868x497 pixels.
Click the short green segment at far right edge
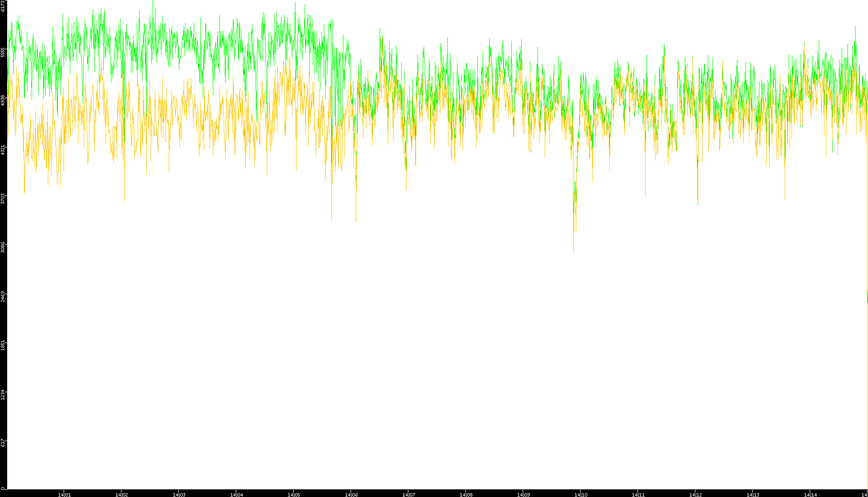867,297
